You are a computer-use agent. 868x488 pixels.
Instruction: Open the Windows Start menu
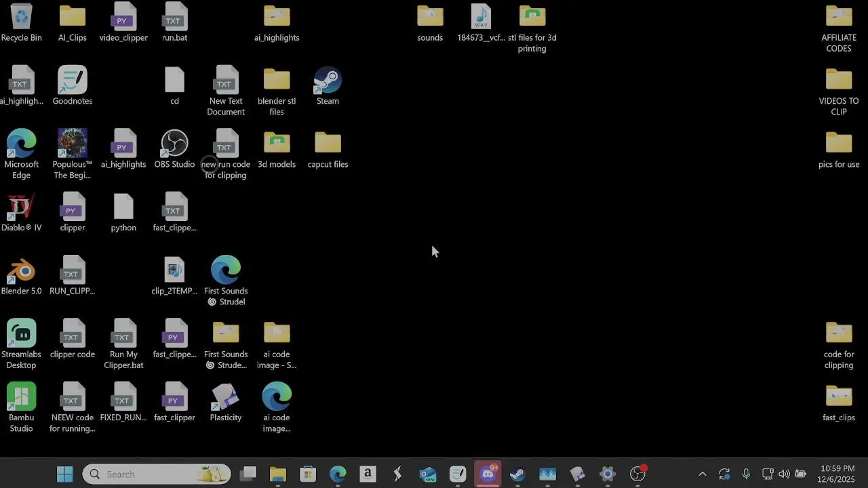coord(65,474)
